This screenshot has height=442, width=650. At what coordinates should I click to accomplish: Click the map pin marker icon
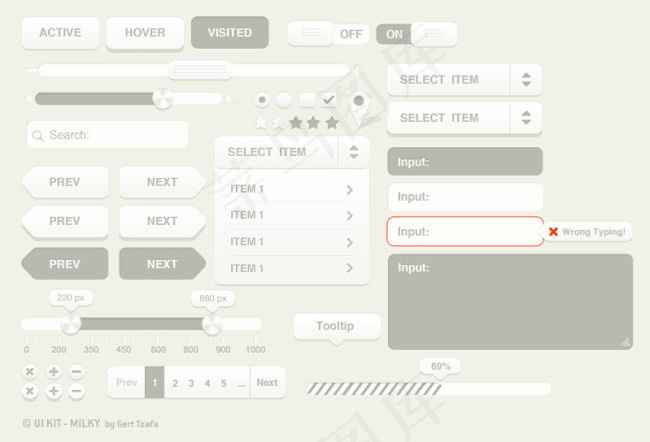point(359,109)
